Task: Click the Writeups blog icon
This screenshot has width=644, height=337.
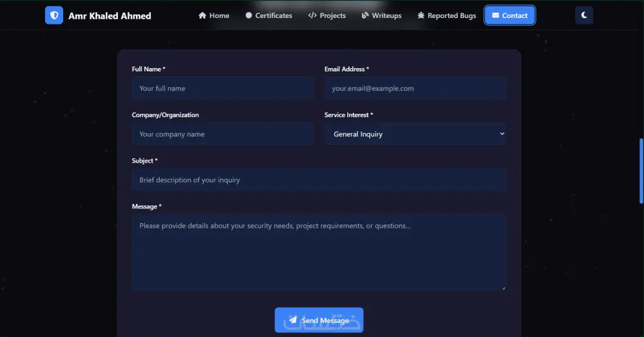Action: (x=365, y=15)
